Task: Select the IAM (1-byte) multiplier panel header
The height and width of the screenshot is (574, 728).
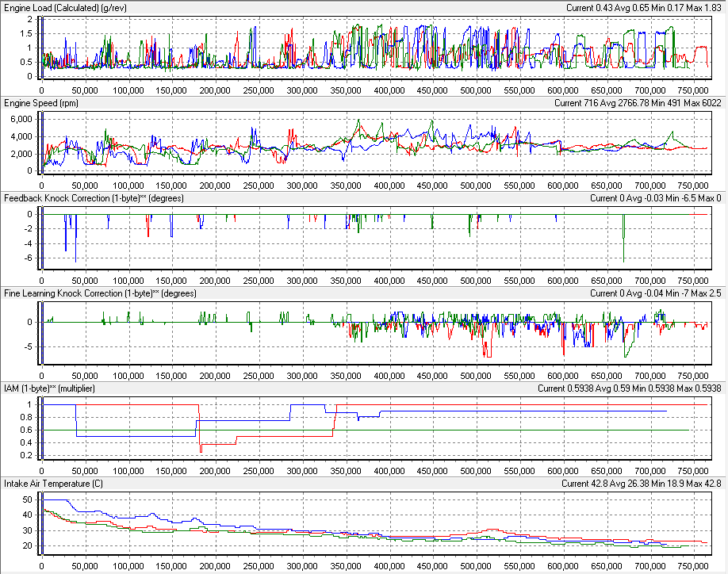Action: point(52,388)
